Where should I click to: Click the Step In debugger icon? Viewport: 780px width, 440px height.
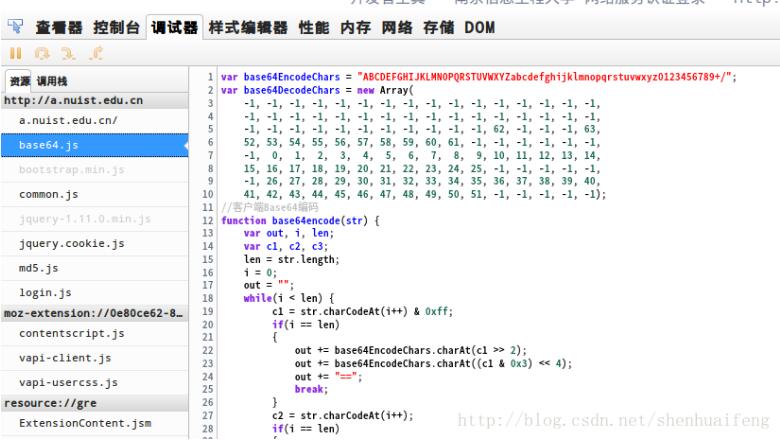[x=68, y=53]
